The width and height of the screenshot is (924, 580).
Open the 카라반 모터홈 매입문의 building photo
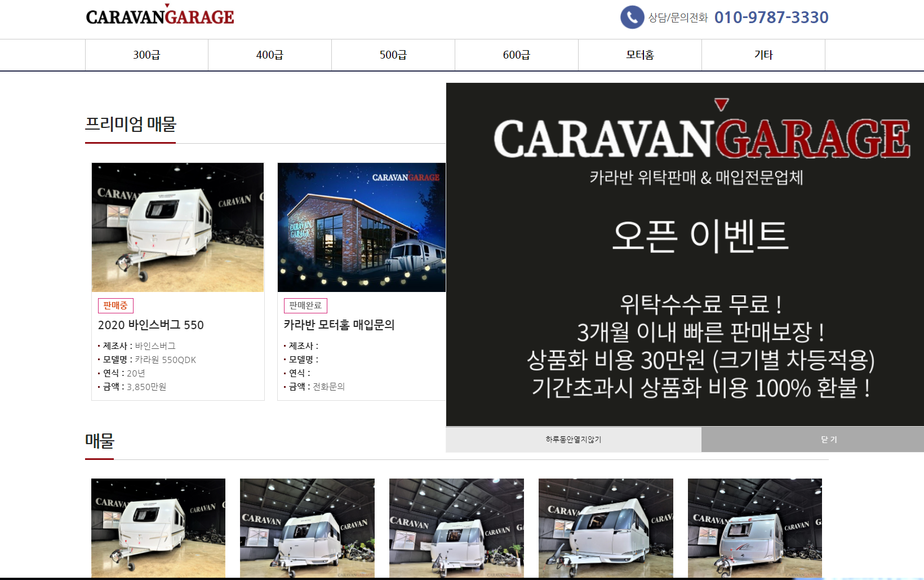(x=362, y=227)
